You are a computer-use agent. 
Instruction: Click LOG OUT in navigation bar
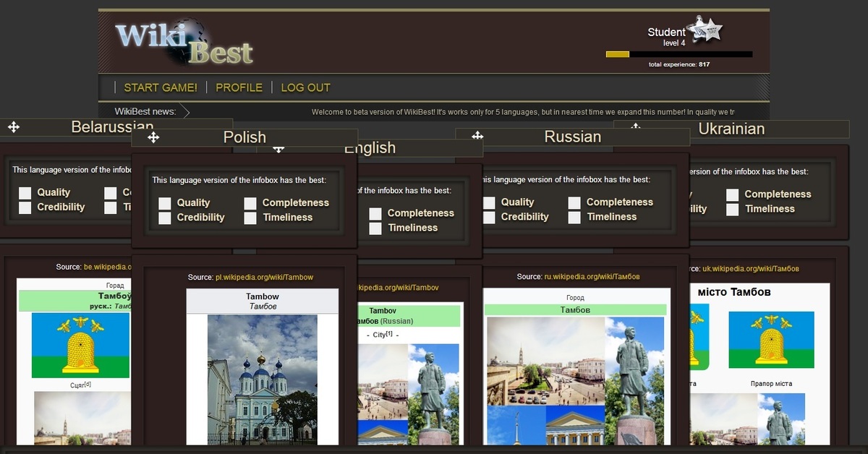click(305, 87)
